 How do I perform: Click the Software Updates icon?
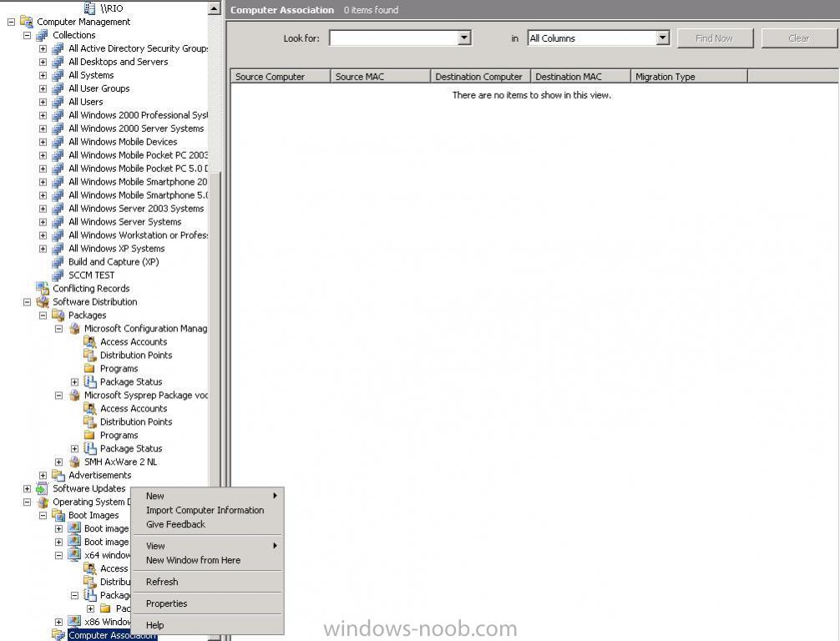click(x=43, y=488)
